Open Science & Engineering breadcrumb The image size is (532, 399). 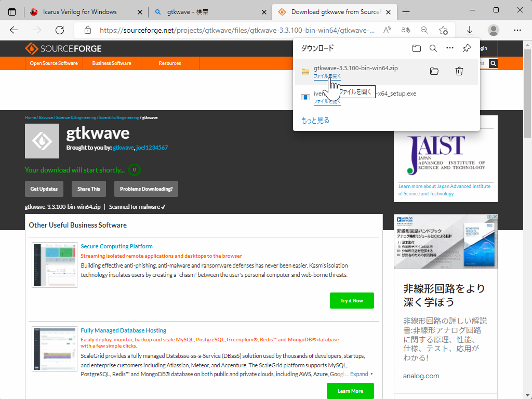coord(76,117)
